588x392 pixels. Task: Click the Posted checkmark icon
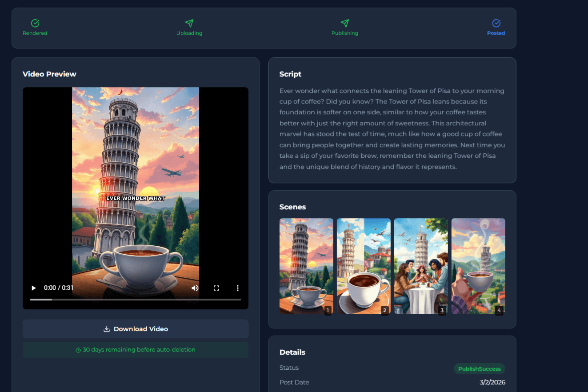pyautogui.click(x=496, y=23)
